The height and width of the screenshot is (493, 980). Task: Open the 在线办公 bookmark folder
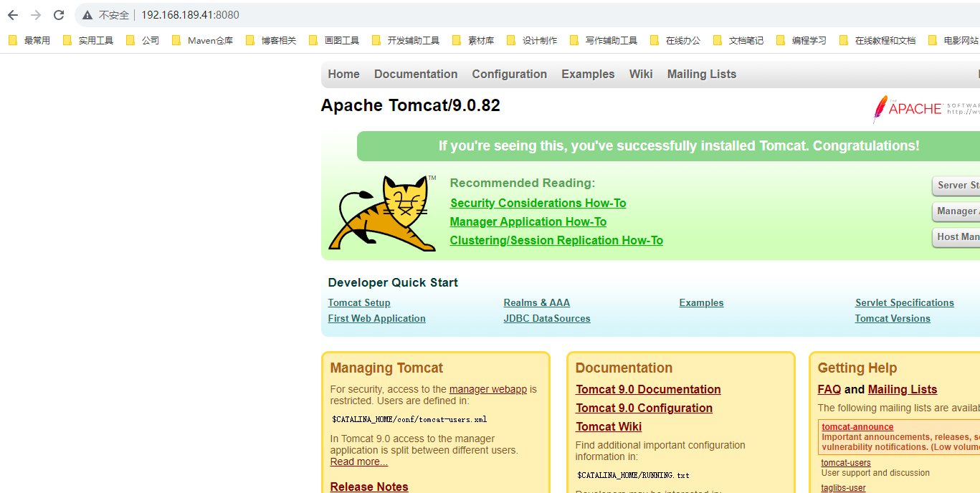pyautogui.click(x=675, y=41)
